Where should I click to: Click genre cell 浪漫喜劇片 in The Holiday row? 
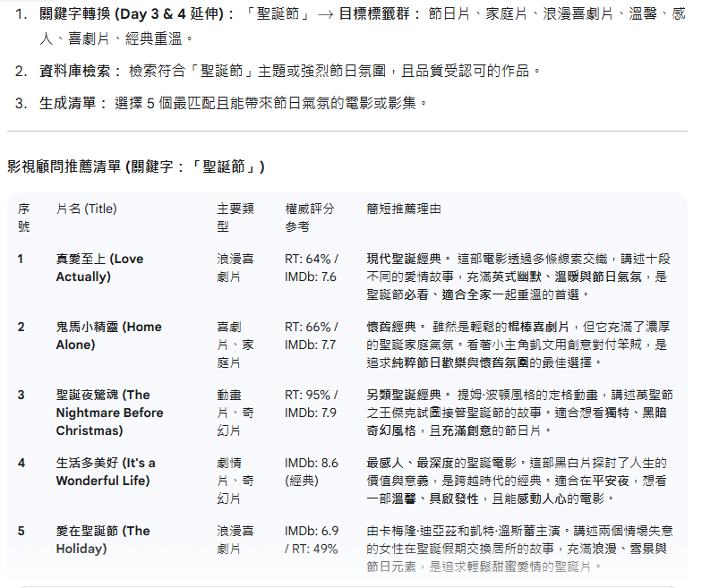click(235, 540)
